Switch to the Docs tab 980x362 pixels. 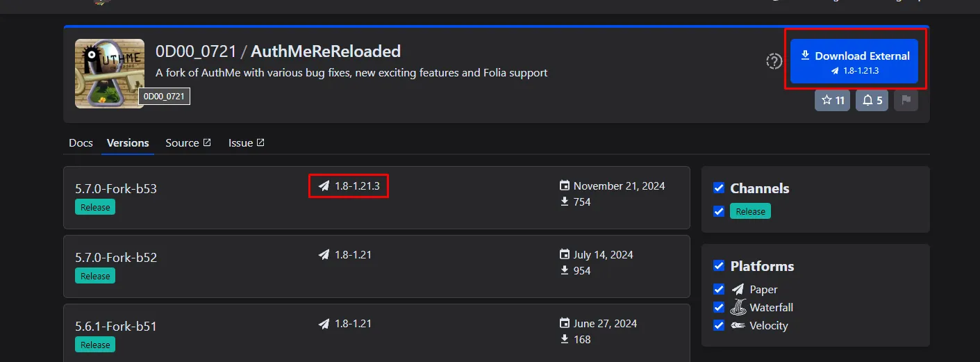81,142
